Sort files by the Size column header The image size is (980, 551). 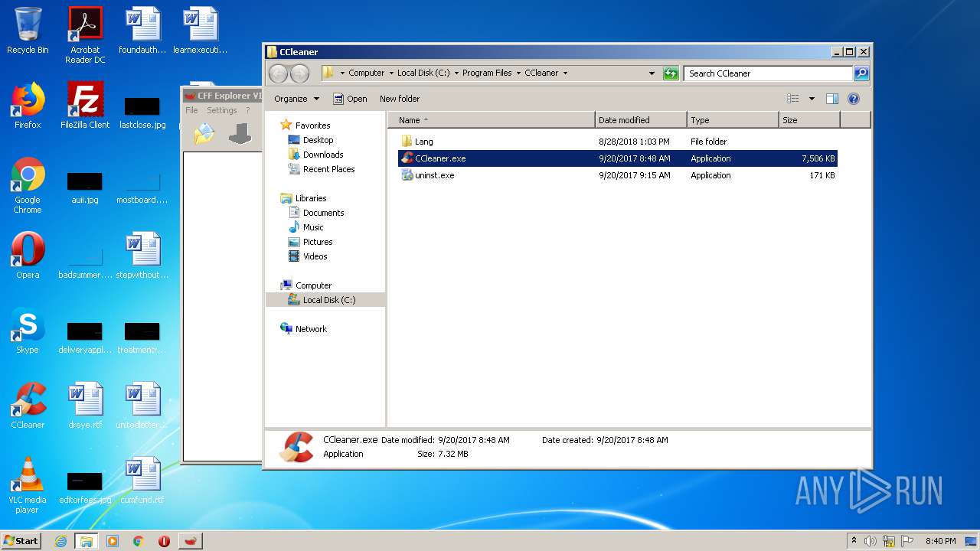(x=809, y=120)
